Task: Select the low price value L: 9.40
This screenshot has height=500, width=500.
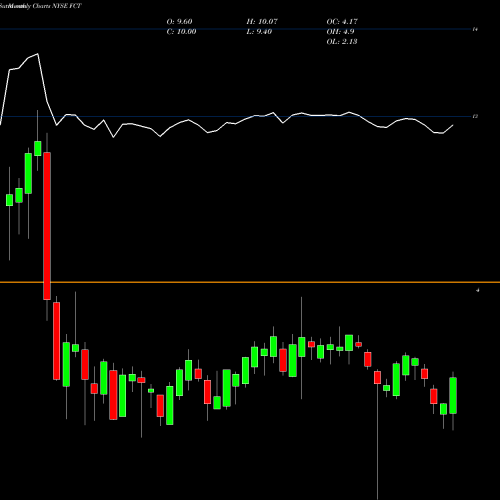Action: 259,32
